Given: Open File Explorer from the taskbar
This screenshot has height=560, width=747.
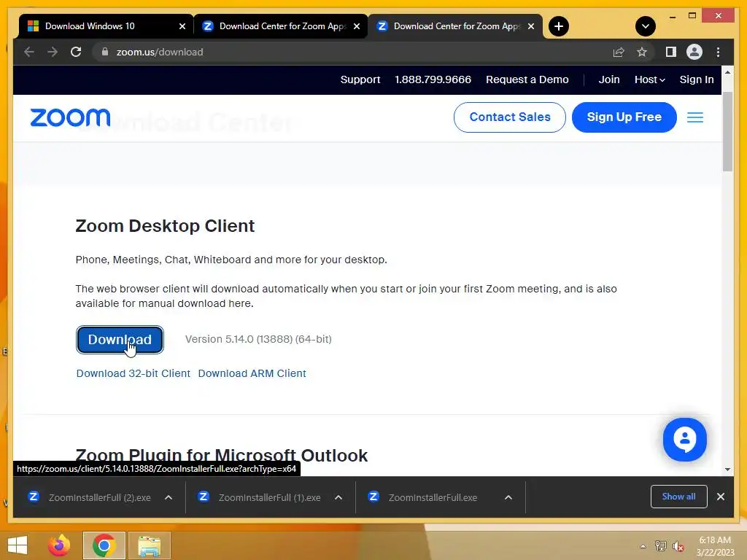Looking at the screenshot, I should [149, 545].
